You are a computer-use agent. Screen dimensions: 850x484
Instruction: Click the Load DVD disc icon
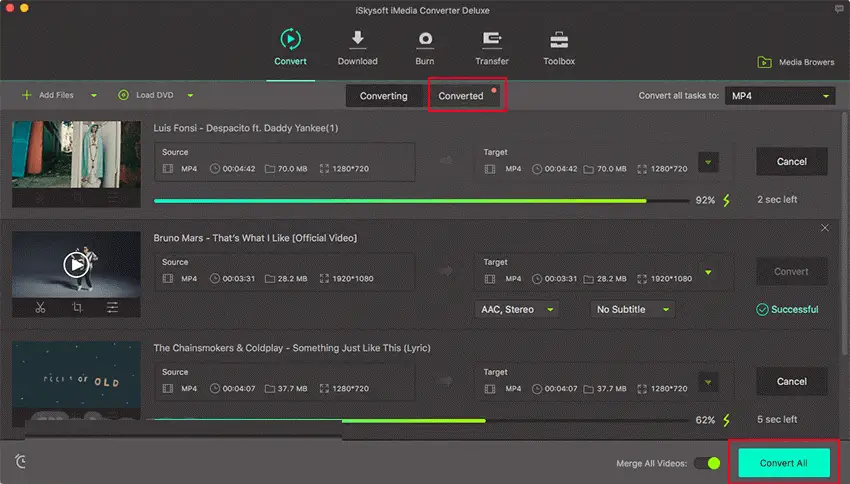pyautogui.click(x=123, y=95)
